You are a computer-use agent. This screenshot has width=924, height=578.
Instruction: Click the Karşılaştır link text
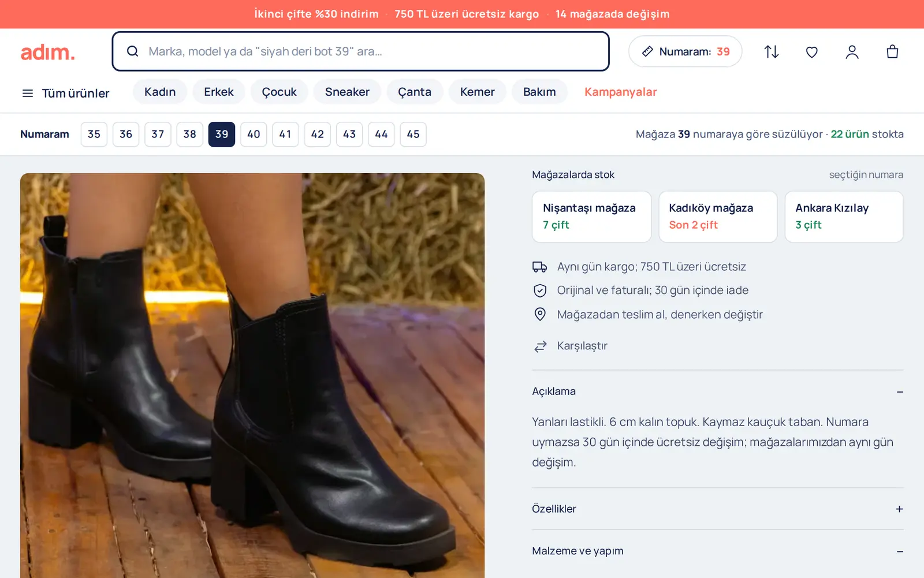click(582, 346)
